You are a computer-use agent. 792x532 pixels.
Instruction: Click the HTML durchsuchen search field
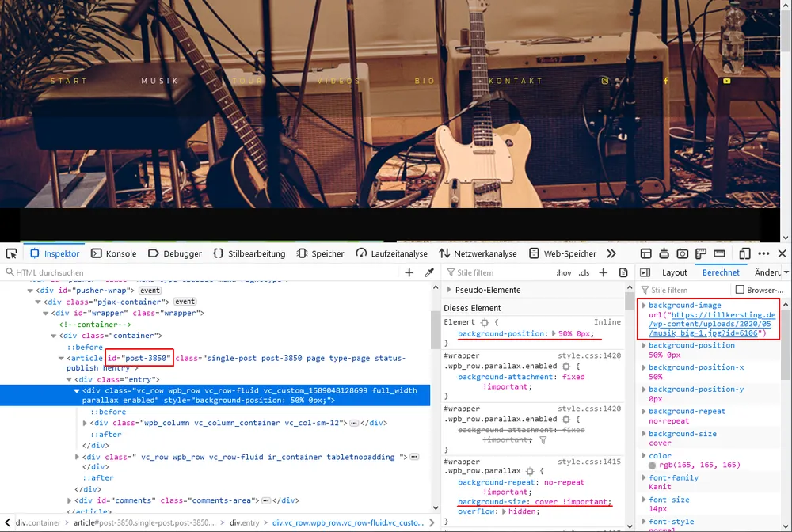202,272
